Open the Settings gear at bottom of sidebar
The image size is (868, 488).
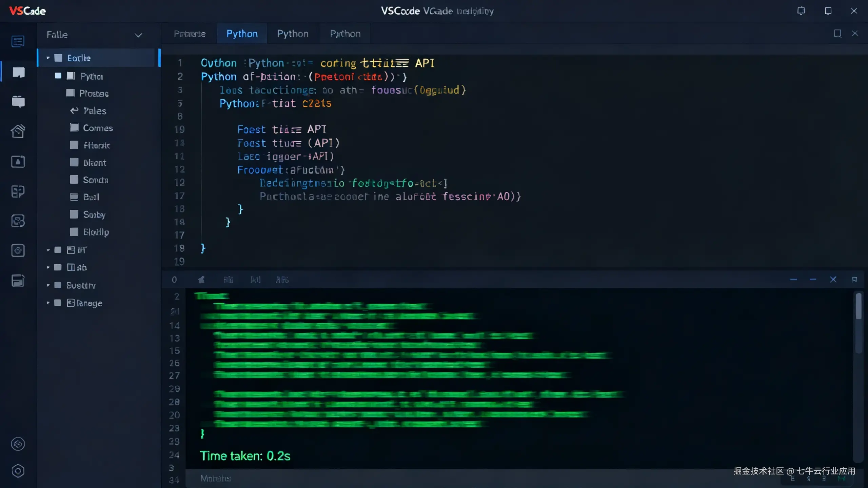(18, 471)
